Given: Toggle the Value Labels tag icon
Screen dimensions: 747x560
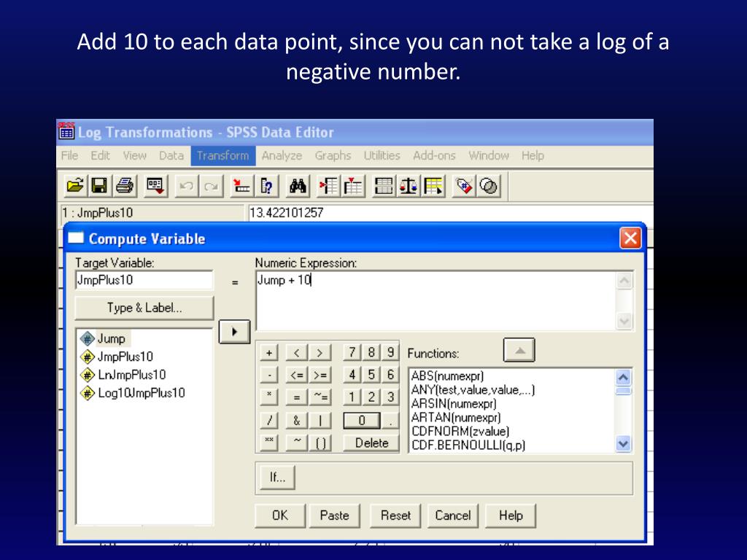Looking at the screenshot, I should tap(464, 186).
